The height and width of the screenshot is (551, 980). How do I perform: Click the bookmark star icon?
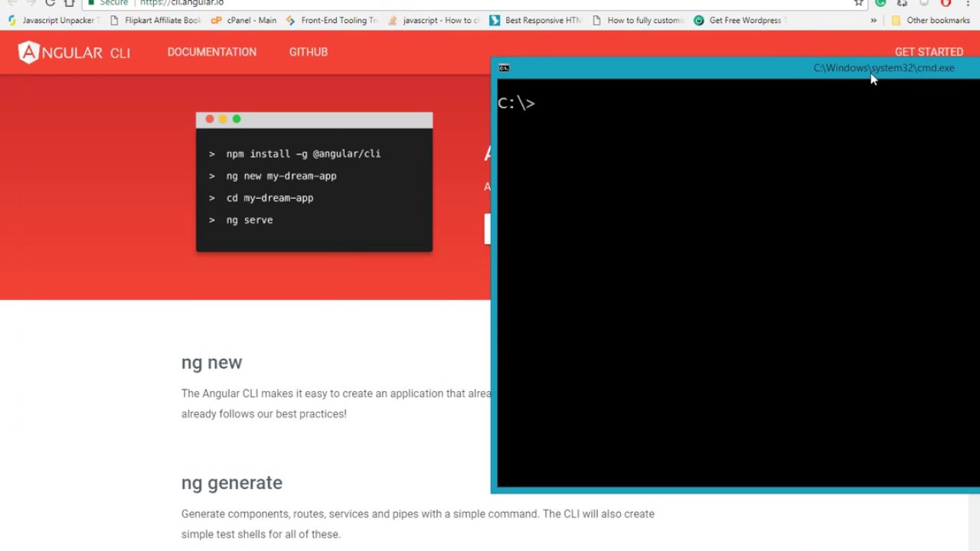pos(859,3)
